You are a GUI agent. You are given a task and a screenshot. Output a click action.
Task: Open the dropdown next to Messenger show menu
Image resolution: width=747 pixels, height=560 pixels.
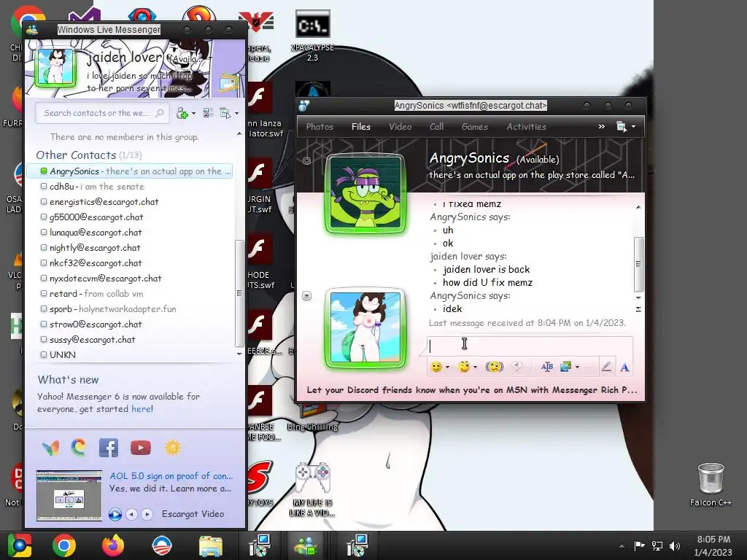tap(237, 113)
